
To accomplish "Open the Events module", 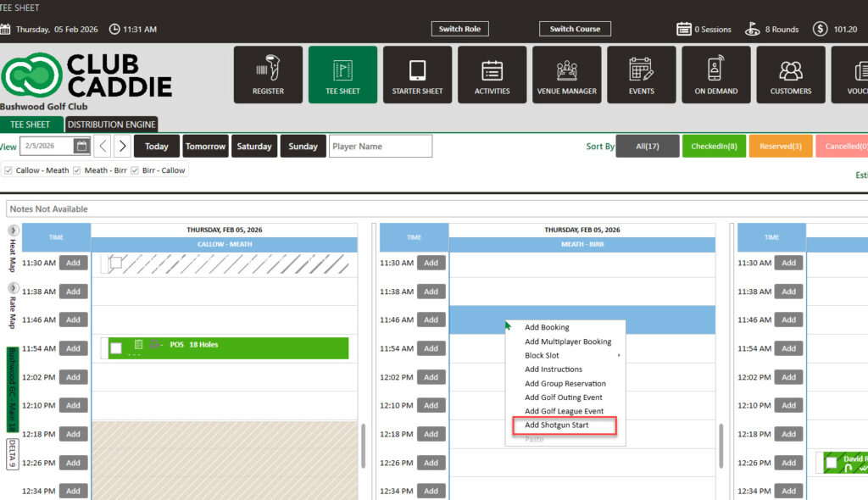I will point(641,75).
